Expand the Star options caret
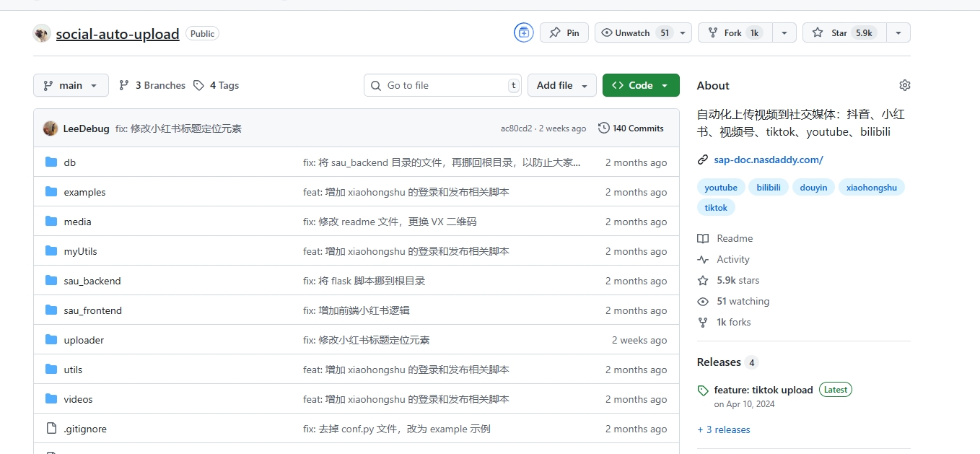The image size is (980, 454). point(898,32)
